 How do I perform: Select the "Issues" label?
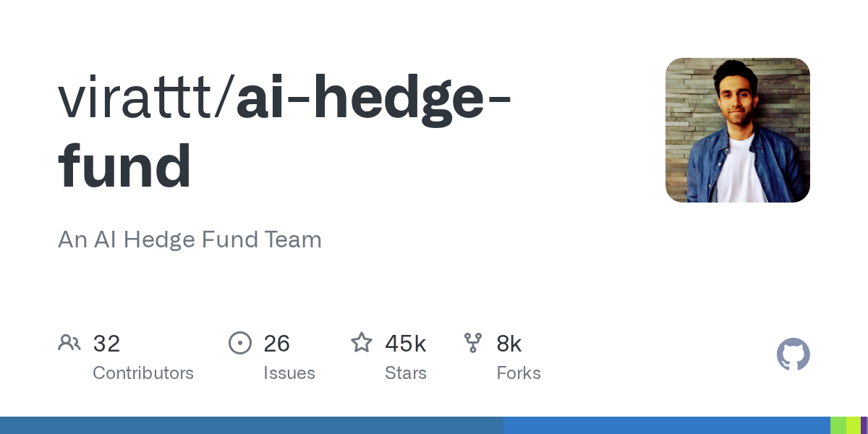click(289, 373)
